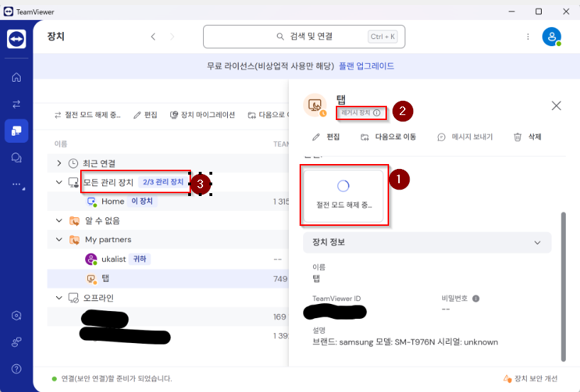Collapse the 모든 관리 장치 group
The width and height of the screenshot is (580, 392).
coord(59,182)
